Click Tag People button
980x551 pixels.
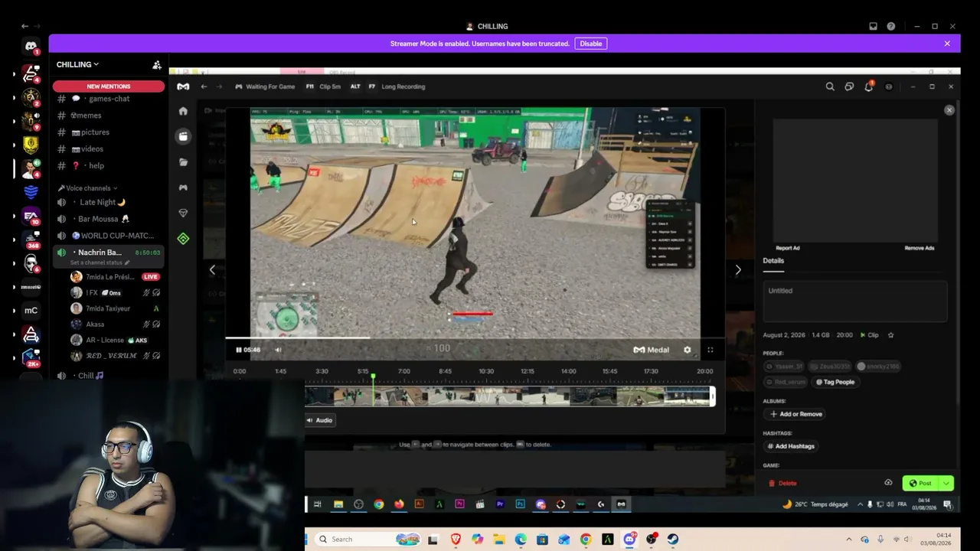835,382
